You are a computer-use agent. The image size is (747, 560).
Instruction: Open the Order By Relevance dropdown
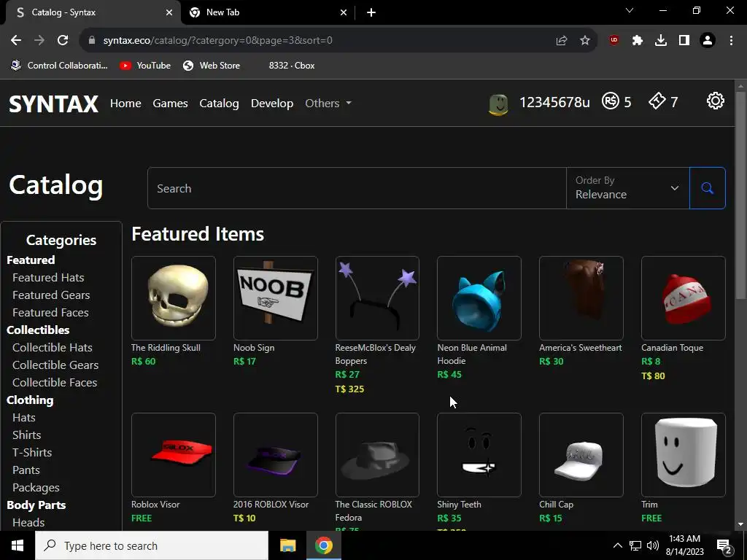point(628,188)
